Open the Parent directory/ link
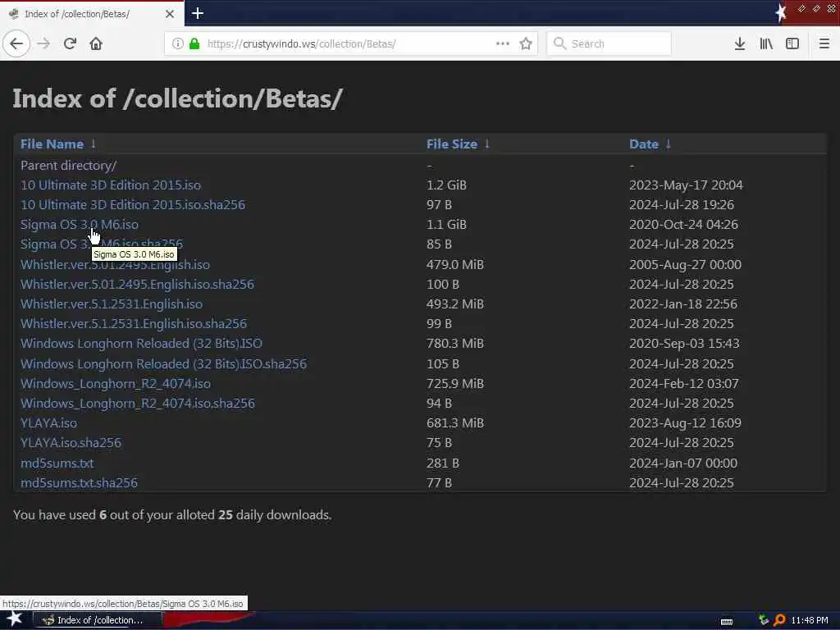 pyautogui.click(x=69, y=166)
